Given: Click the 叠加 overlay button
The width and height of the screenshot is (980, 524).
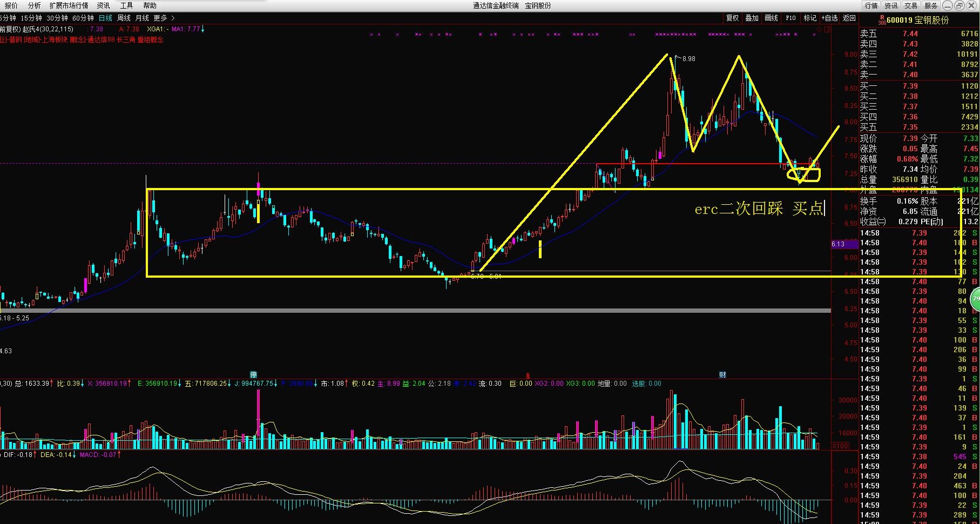Looking at the screenshot, I should coord(752,18).
